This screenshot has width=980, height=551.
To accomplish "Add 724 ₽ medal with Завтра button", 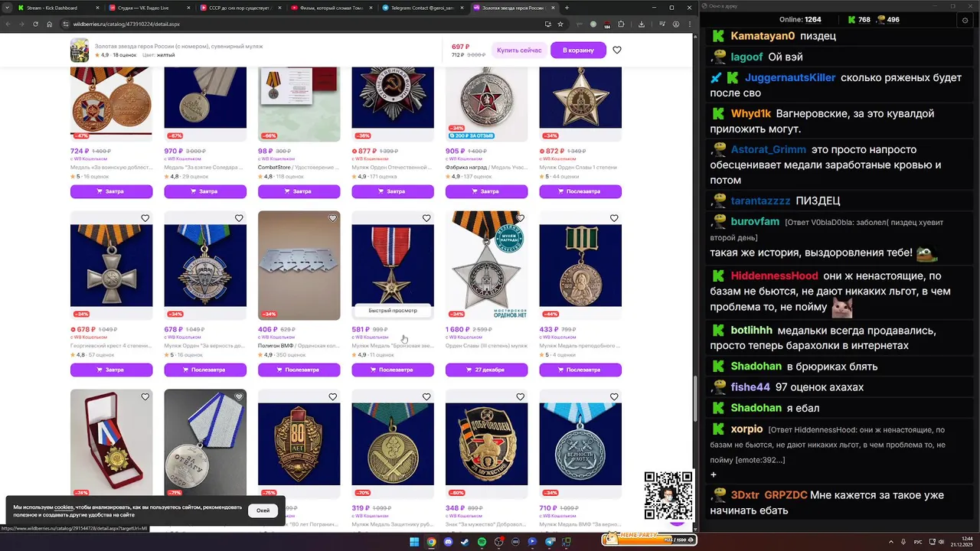I will (111, 191).
